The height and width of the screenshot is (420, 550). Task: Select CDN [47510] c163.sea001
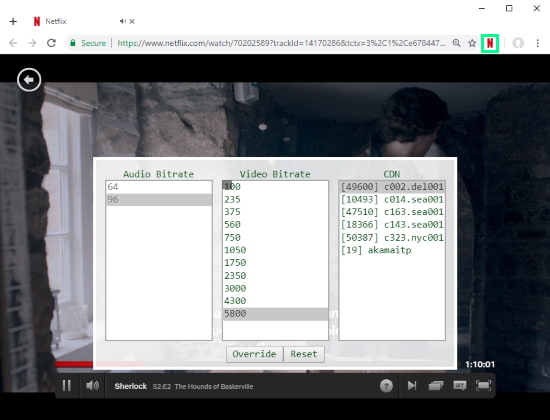click(392, 212)
